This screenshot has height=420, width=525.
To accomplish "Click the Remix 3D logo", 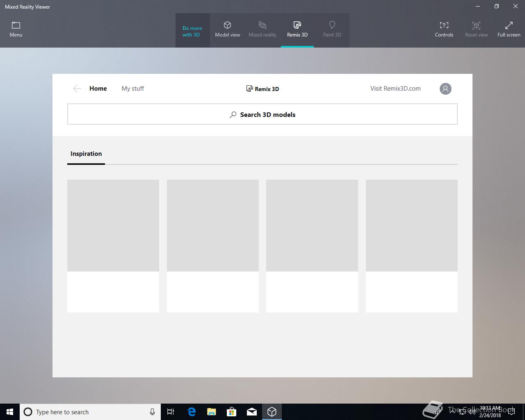I will pos(262,89).
